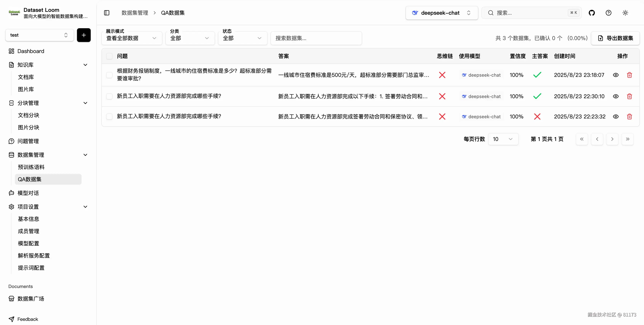Toggle the sidebar collapse icon

(107, 13)
